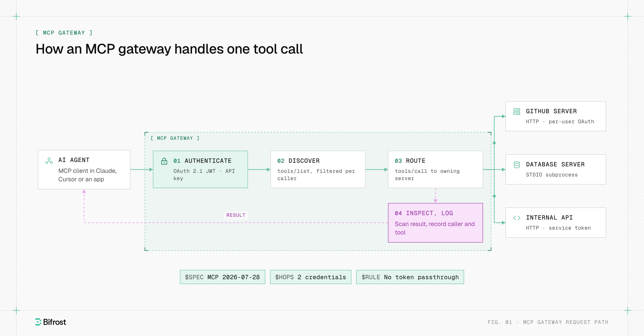Click the Bifrost wordmark text
This screenshot has width=644, height=336.
pyautogui.click(x=55, y=322)
